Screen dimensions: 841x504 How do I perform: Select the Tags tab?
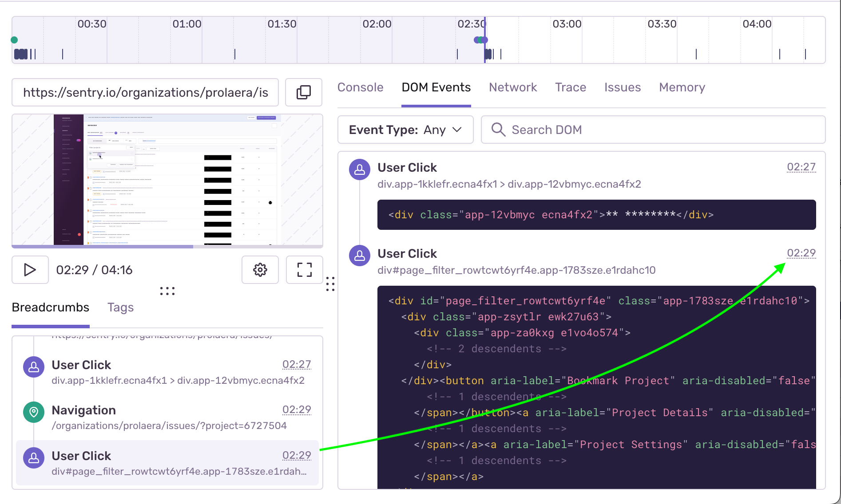pos(120,307)
